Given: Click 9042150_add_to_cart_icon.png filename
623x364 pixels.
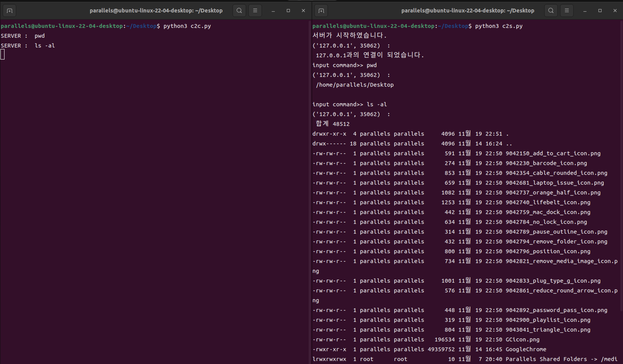Looking at the screenshot, I should point(553,154).
